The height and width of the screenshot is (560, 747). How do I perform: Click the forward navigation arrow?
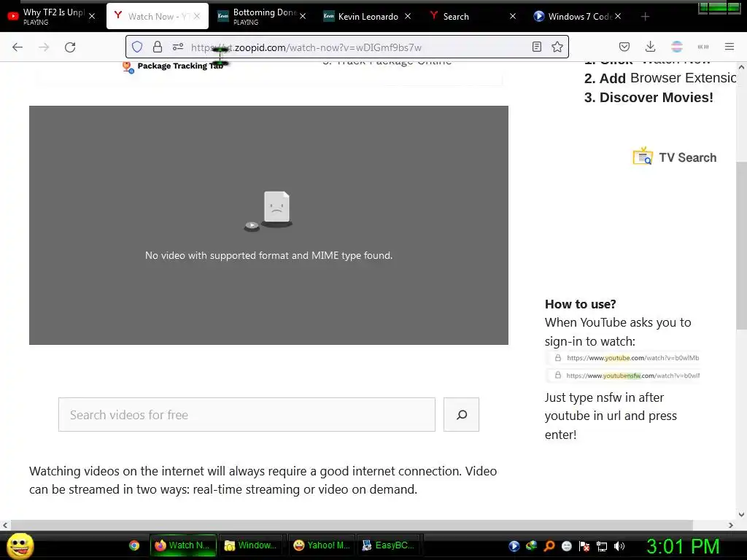click(x=44, y=47)
